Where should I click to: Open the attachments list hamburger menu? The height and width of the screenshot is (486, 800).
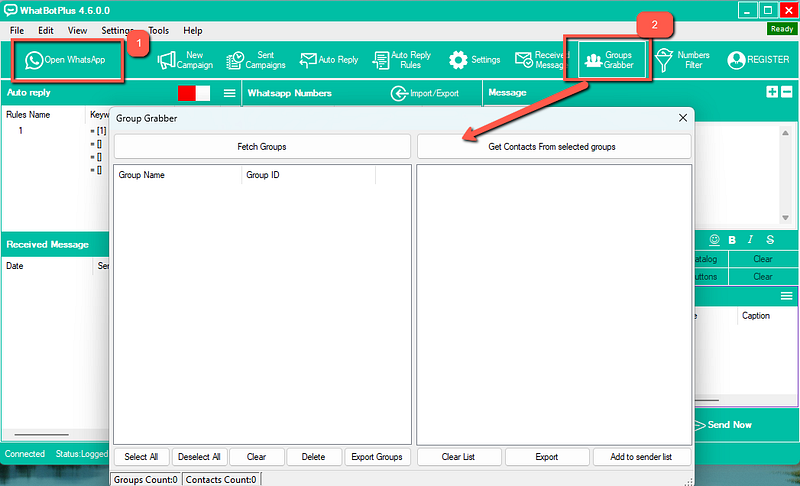[x=786, y=296]
